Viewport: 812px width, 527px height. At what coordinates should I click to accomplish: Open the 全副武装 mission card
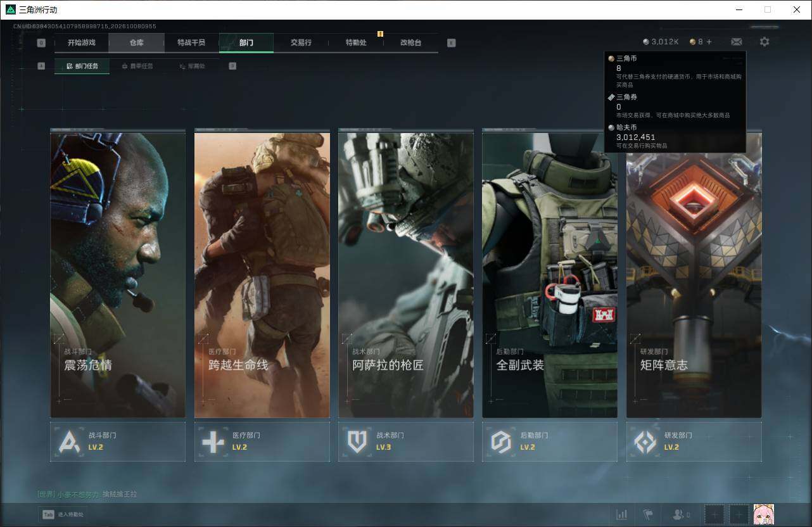pyautogui.click(x=550, y=274)
